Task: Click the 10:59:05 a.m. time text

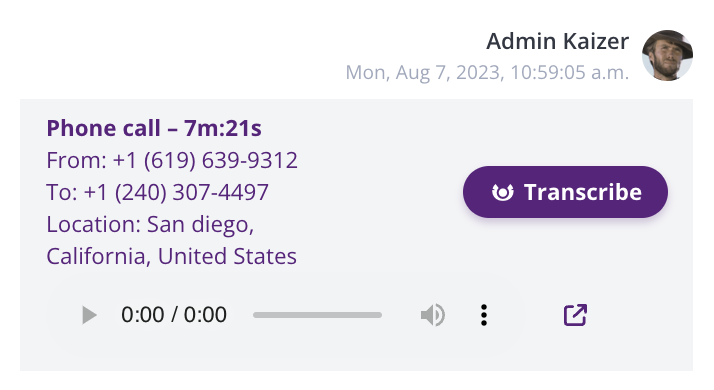Action: pos(570,72)
